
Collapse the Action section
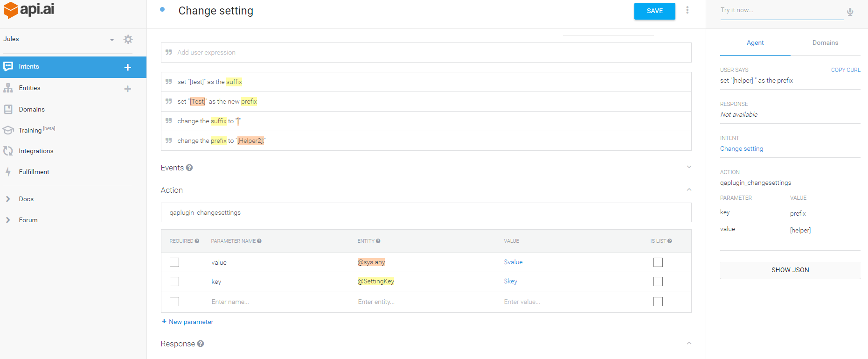(689, 190)
